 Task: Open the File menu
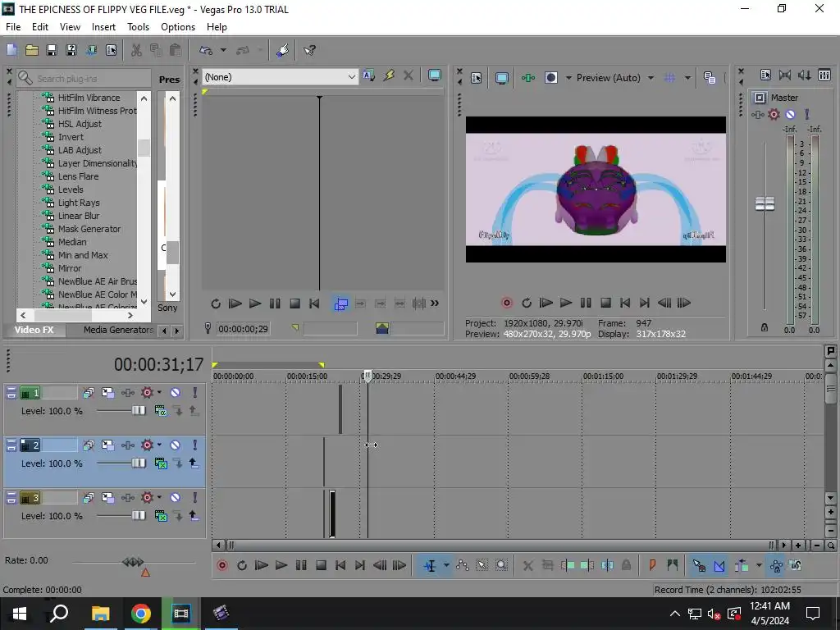13,27
